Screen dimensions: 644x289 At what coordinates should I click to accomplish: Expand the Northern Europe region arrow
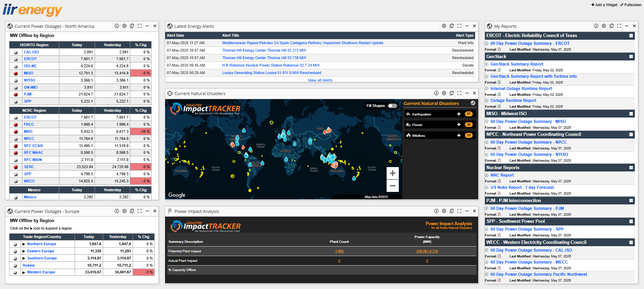[x=24, y=244]
